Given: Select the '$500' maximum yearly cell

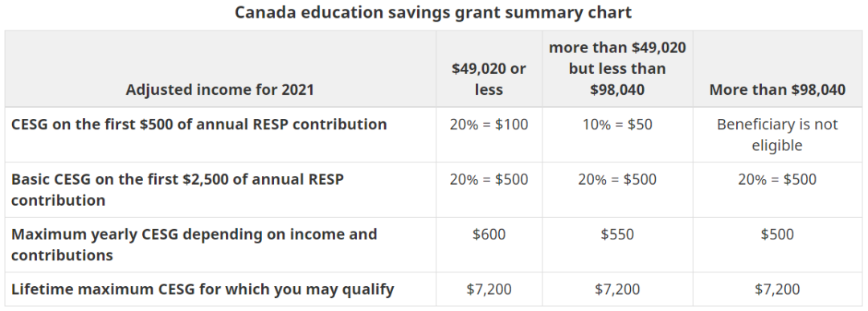Looking at the screenshot, I should pyautogui.click(x=777, y=234).
